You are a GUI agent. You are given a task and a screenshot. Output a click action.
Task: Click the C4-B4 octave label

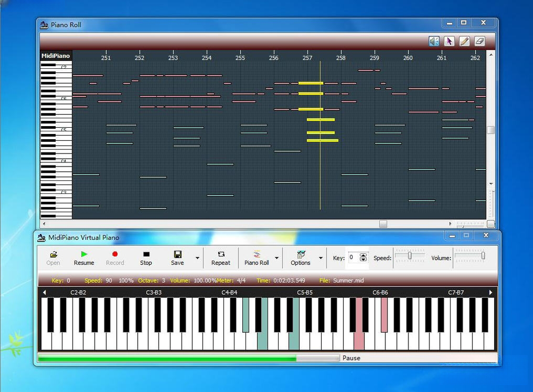[x=230, y=292]
